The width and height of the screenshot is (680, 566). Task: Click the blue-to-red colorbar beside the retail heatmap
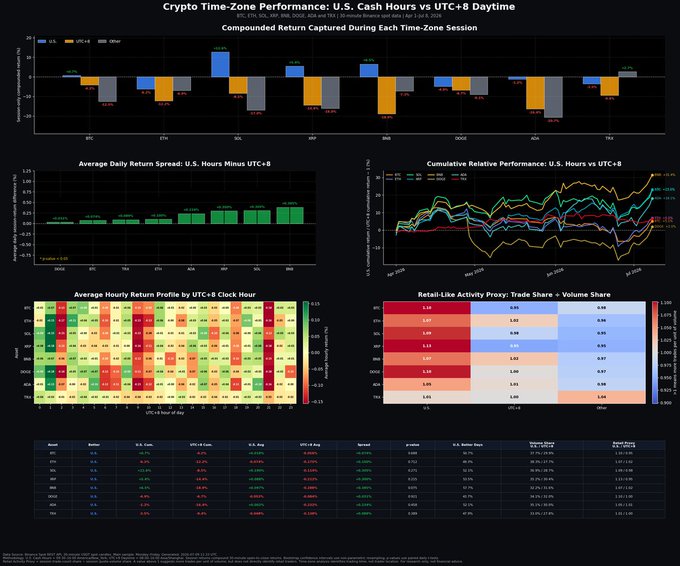coord(655,353)
